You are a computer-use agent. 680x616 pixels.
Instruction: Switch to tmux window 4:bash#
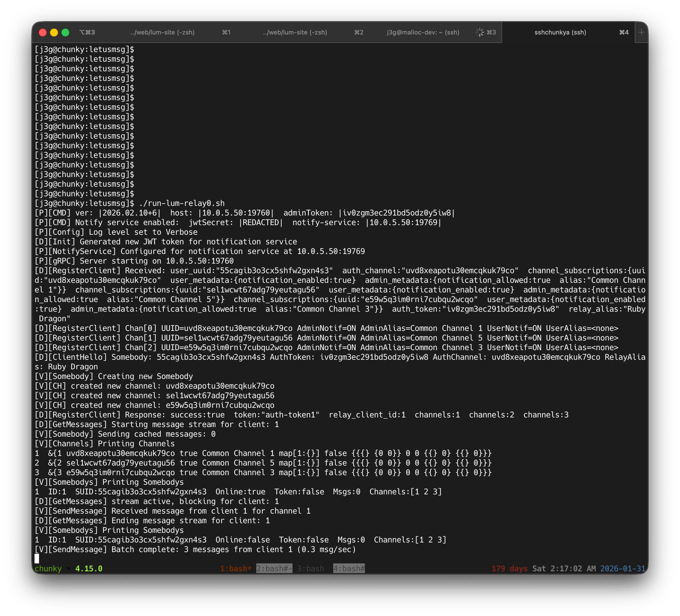[x=349, y=568]
